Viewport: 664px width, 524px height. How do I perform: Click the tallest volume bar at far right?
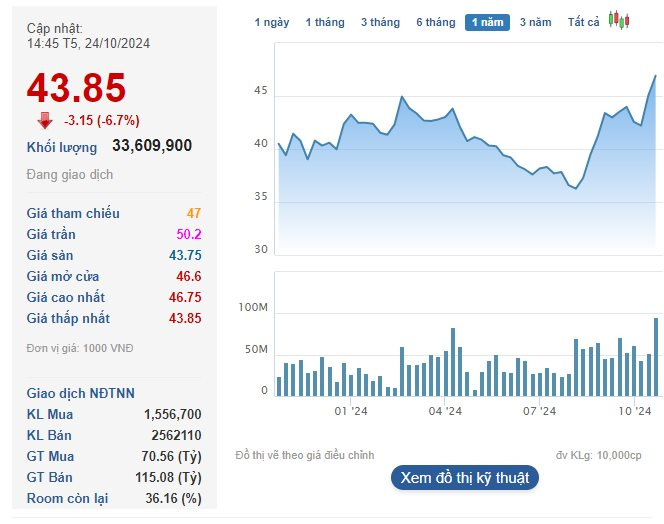(x=656, y=357)
